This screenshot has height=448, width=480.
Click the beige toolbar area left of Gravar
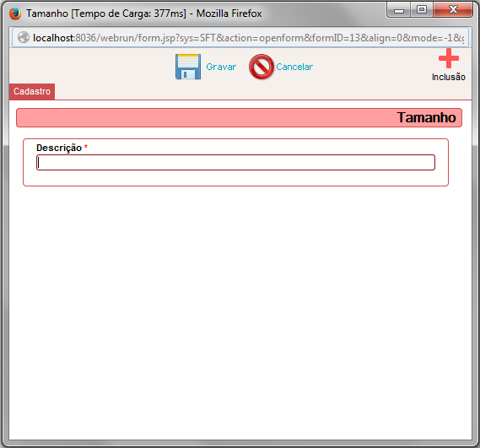pos(92,67)
